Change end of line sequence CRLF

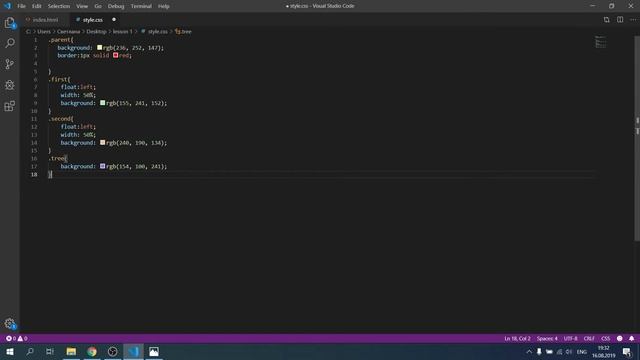589,338
